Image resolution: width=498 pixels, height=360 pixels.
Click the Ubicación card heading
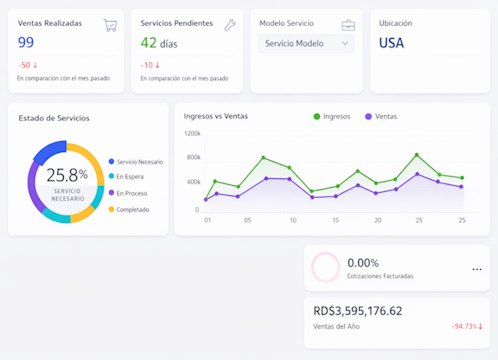pyautogui.click(x=396, y=23)
